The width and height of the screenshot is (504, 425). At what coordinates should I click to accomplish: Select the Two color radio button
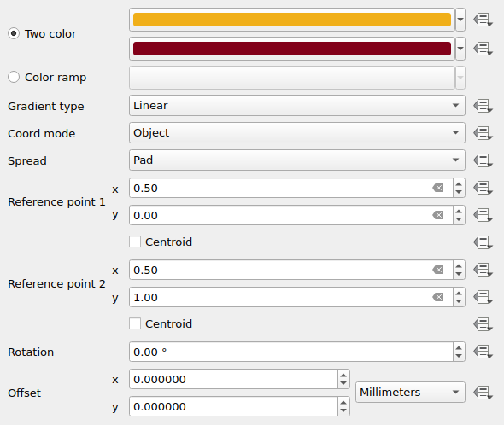[x=14, y=33]
